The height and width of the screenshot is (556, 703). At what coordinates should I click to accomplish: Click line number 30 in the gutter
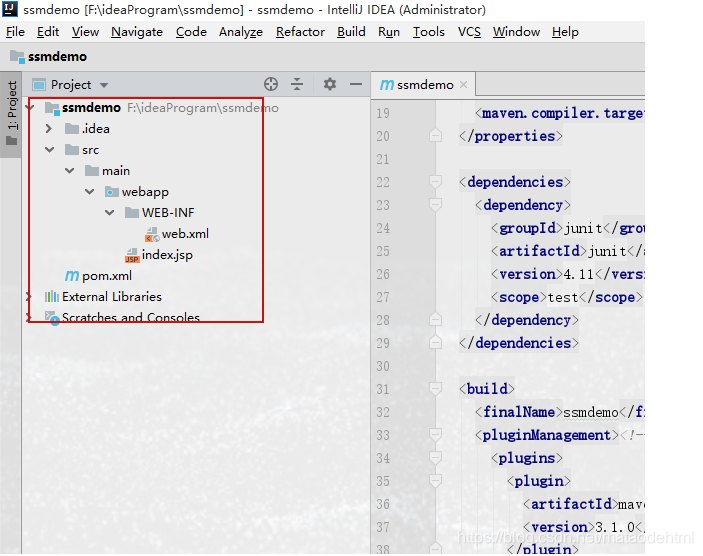point(383,366)
